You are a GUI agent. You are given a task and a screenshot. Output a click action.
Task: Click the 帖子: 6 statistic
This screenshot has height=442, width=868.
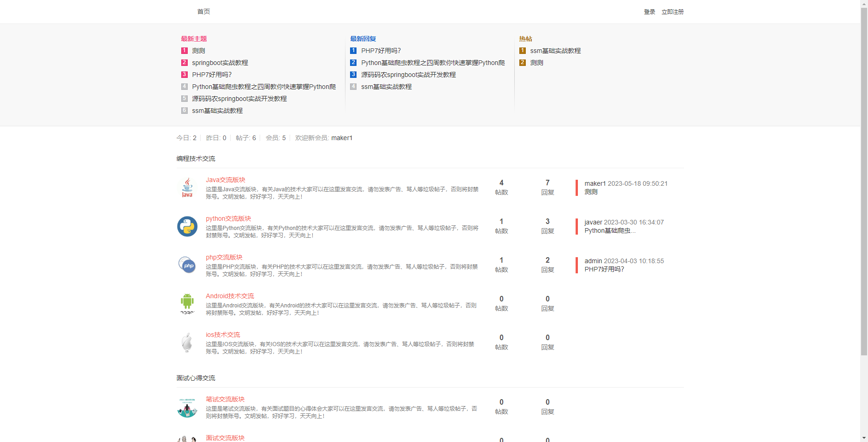click(246, 138)
